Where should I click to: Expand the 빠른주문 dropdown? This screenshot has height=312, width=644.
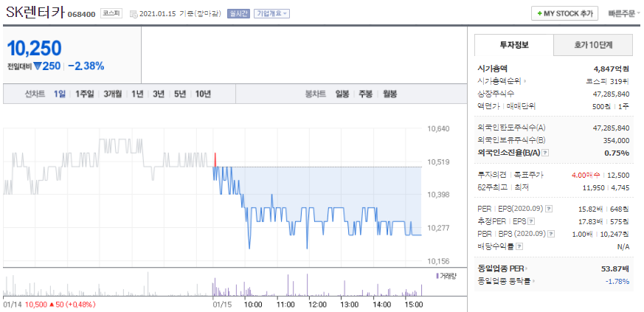click(x=623, y=13)
